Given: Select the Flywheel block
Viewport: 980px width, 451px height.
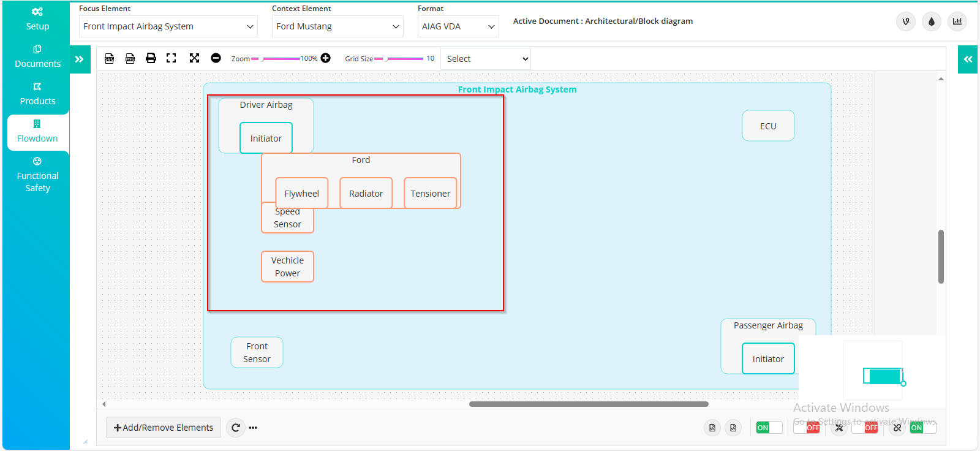Looking at the screenshot, I should [302, 193].
